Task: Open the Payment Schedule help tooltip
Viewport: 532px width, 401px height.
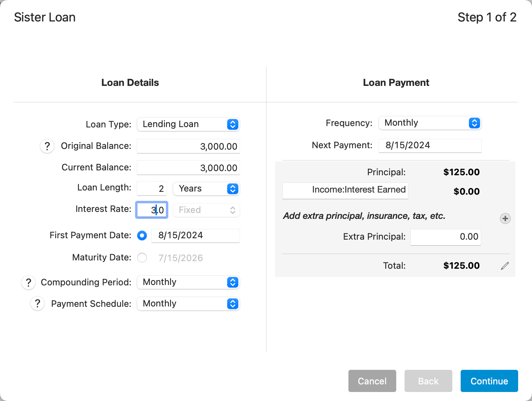Action: tap(37, 304)
